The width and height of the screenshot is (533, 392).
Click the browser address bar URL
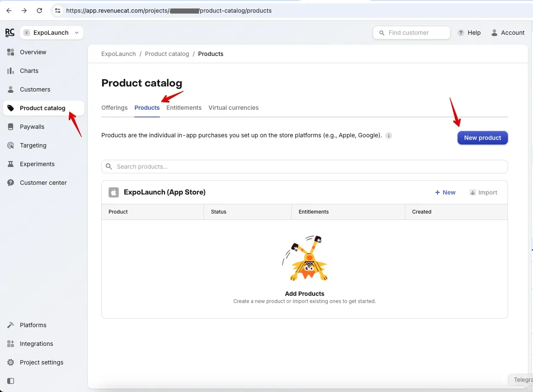169,11
